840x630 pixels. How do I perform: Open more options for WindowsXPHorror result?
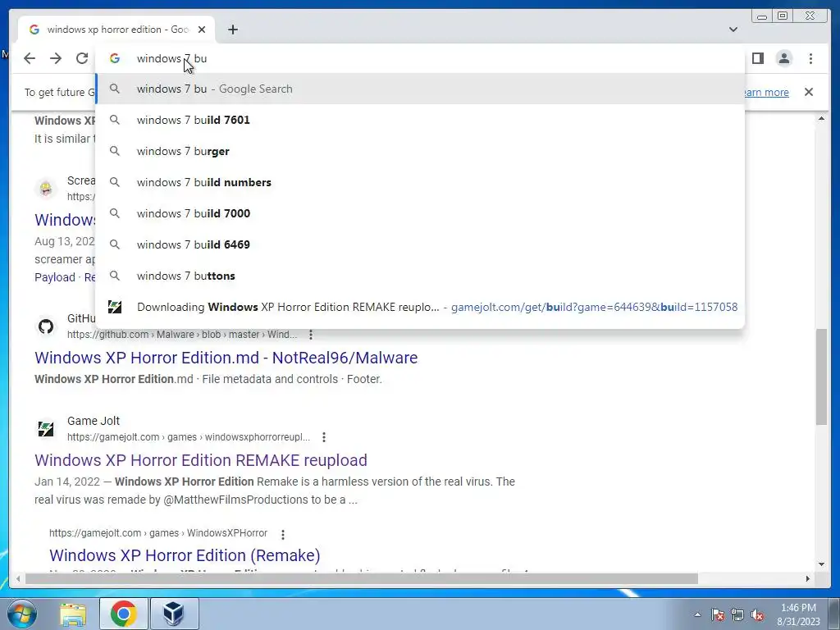pyautogui.click(x=283, y=533)
